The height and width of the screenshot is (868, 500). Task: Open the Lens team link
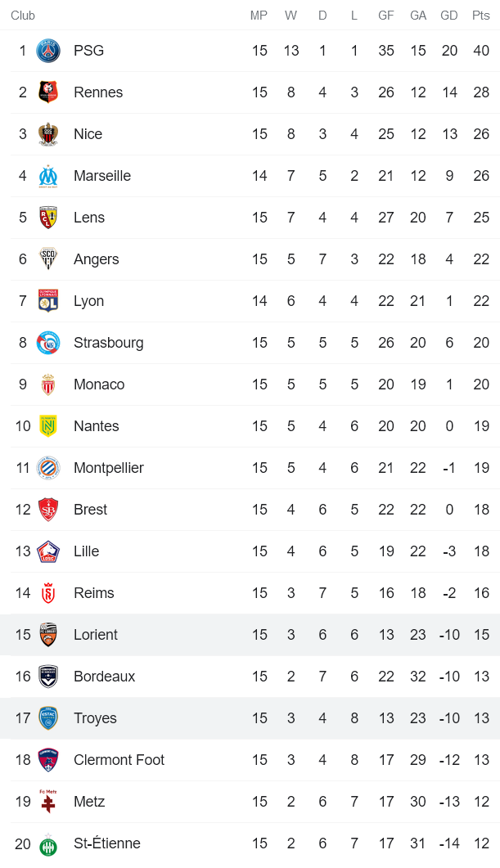89,218
